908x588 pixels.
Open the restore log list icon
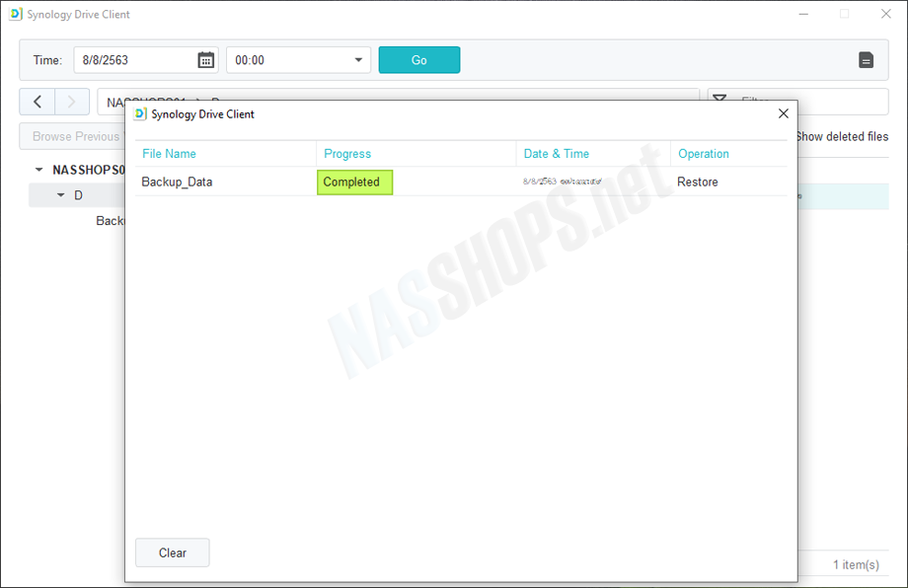click(866, 60)
